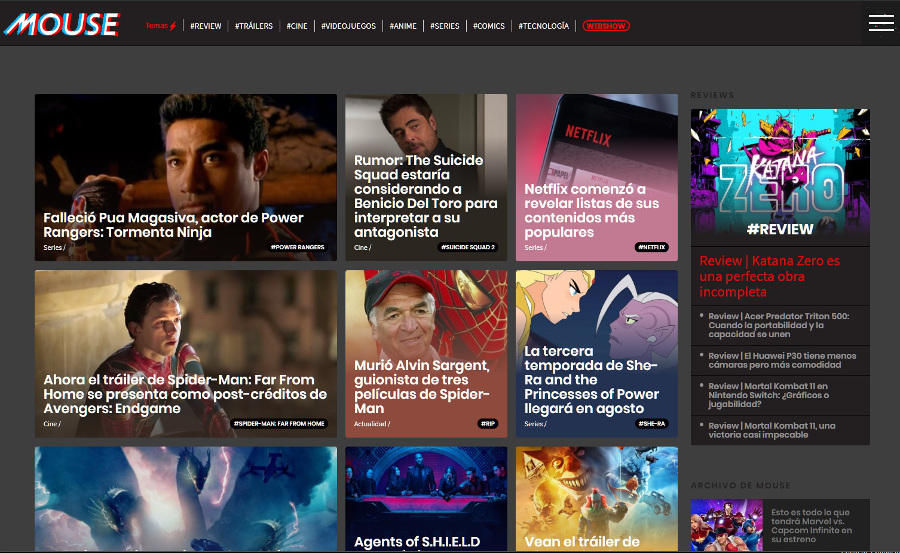Open 'Mortal Kombat 11, una victoria casi impecable'
Viewport: 900px width, 553px height.
click(x=771, y=430)
